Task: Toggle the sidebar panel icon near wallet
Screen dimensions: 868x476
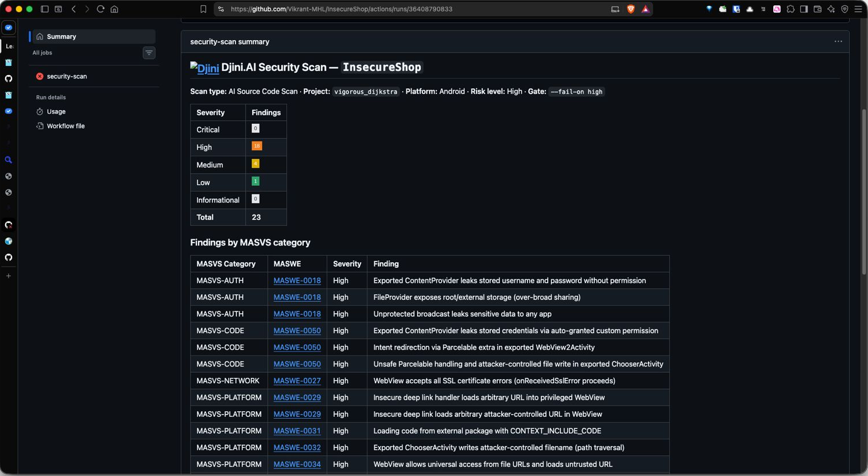Action: tap(804, 9)
